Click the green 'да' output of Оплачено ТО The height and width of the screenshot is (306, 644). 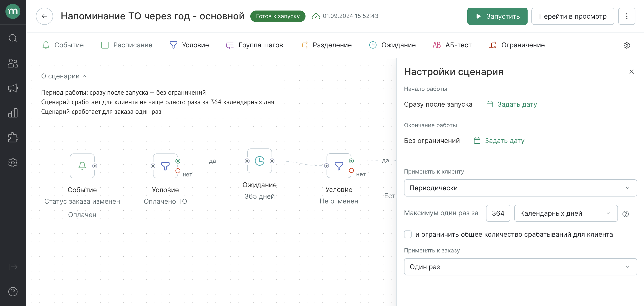178,161
